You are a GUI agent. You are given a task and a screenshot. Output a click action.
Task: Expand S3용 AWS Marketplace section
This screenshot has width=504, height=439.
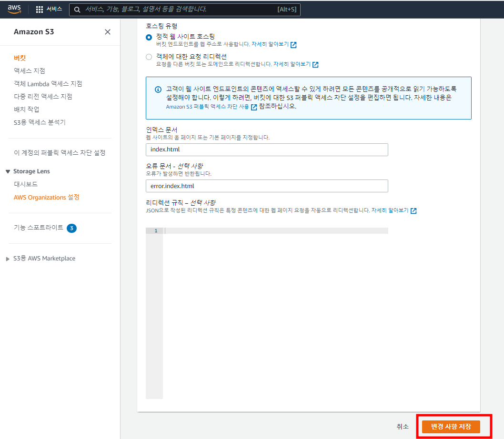(x=8, y=259)
